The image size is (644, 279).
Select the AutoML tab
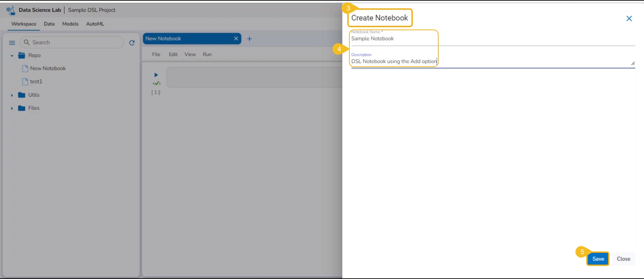pos(95,24)
